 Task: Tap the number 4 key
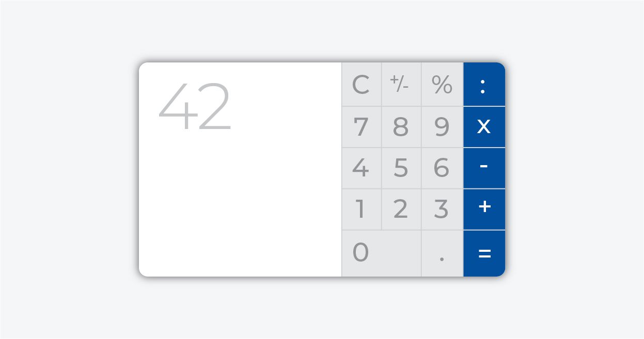click(361, 168)
